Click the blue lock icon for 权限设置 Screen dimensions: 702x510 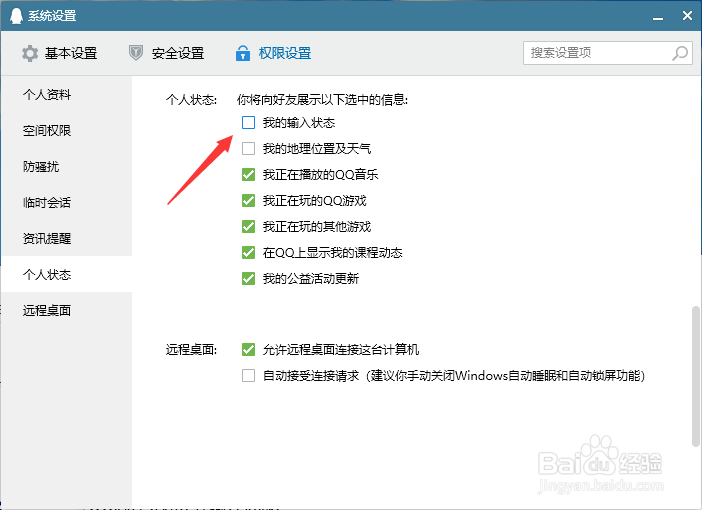pos(243,53)
